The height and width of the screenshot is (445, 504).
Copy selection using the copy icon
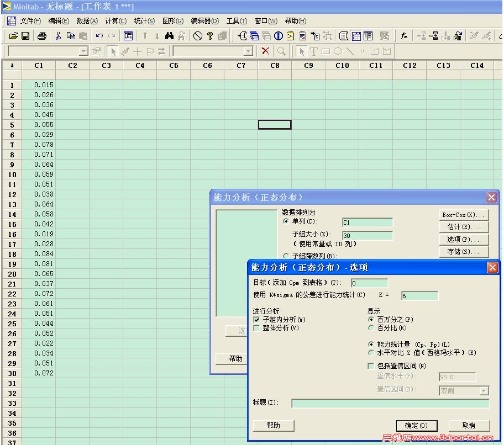(70, 35)
